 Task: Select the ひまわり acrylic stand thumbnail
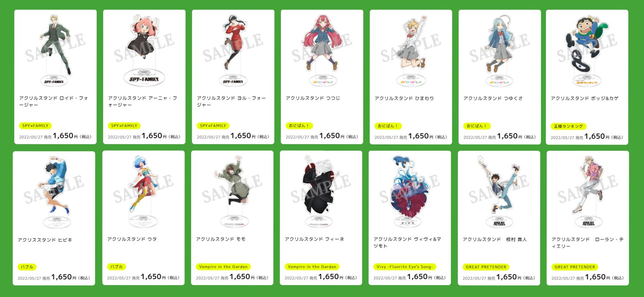pyautogui.click(x=411, y=49)
